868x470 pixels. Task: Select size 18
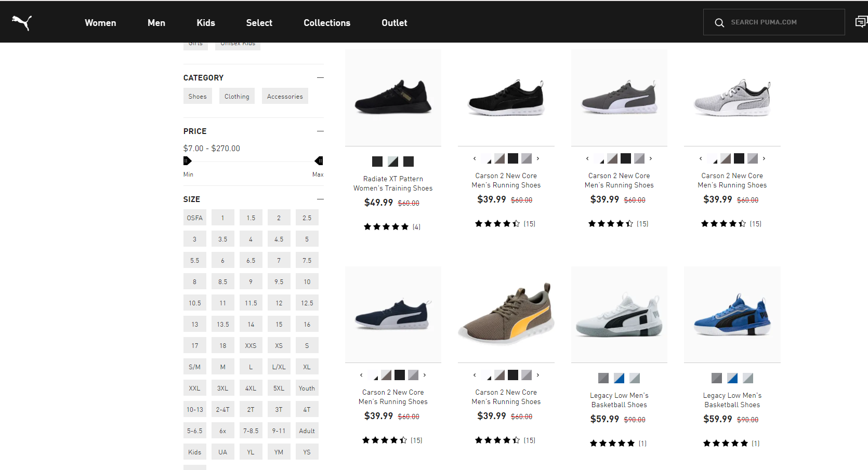pyautogui.click(x=223, y=345)
